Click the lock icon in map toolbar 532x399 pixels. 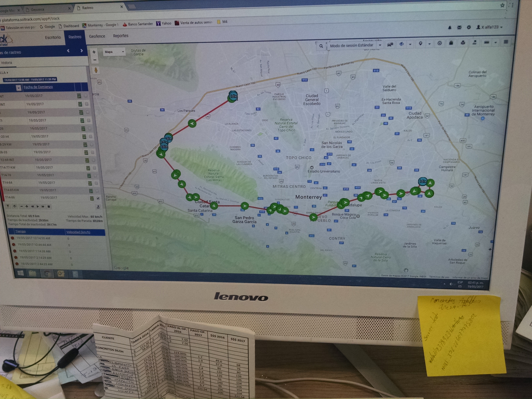click(451, 43)
